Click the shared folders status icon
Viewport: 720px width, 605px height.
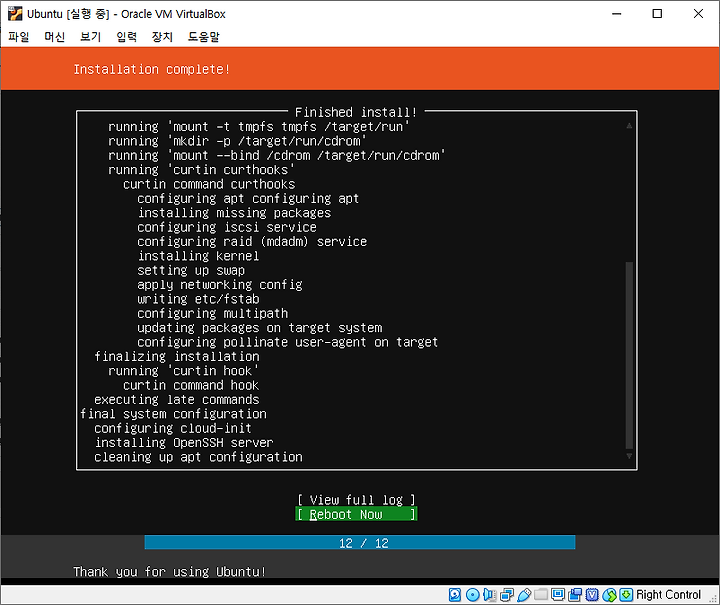(541, 594)
